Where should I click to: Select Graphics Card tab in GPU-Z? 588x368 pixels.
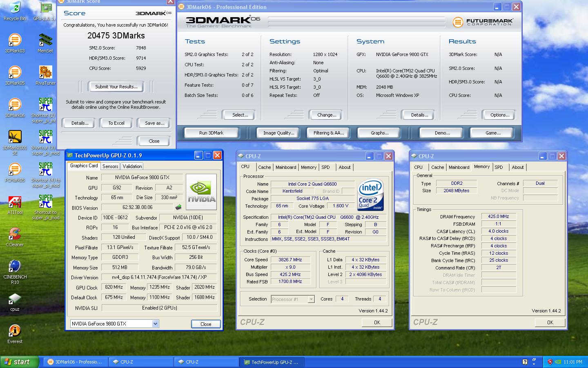(x=84, y=166)
